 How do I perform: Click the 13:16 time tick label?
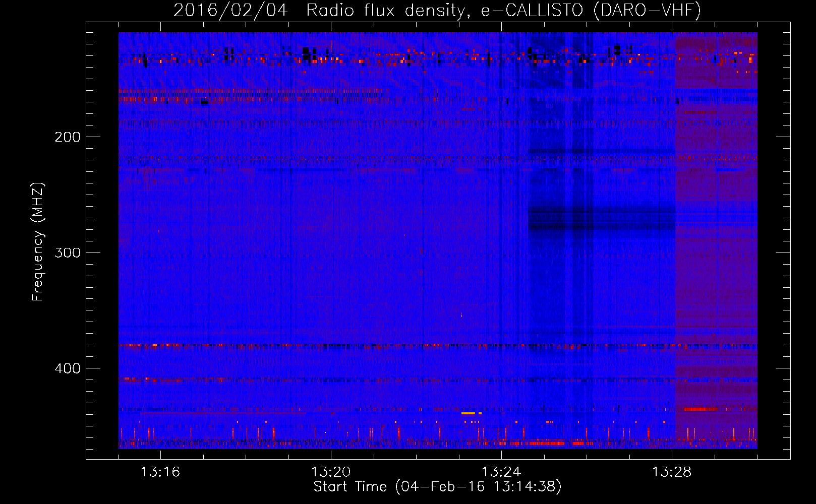click(160, 472)
